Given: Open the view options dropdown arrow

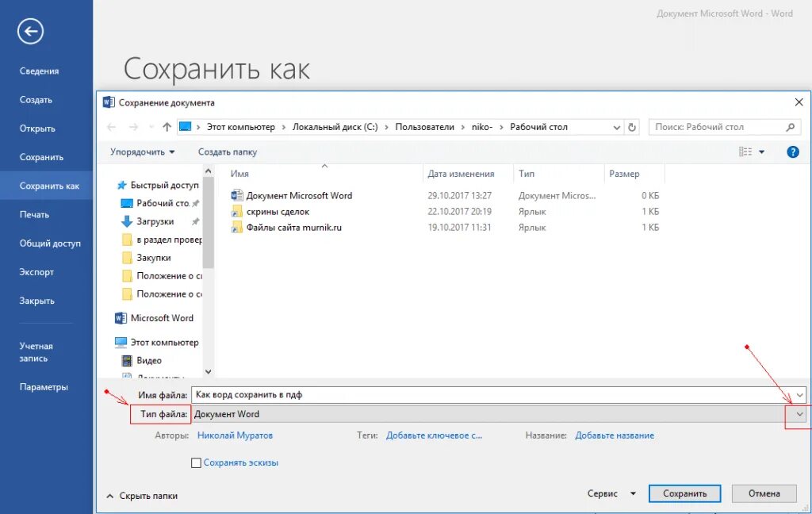Looking at the screenshot, I should (x=762, y=152).
